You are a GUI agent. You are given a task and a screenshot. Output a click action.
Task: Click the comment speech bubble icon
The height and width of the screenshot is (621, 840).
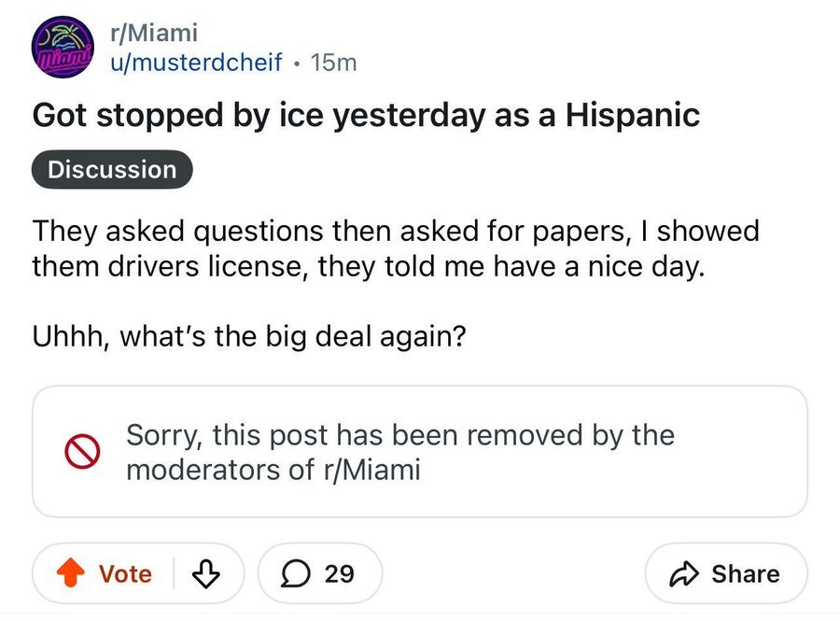(296, 573)
